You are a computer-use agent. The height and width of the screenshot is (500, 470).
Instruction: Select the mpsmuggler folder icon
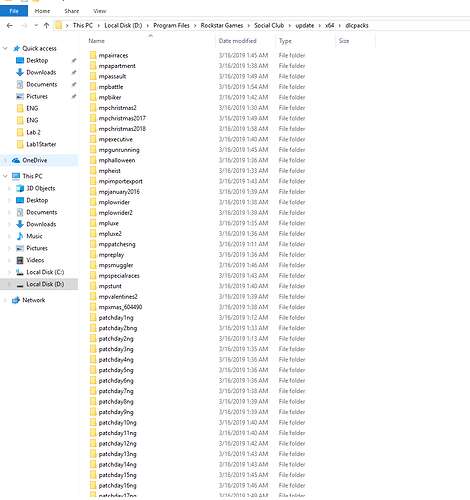click(x=93, y=265)
